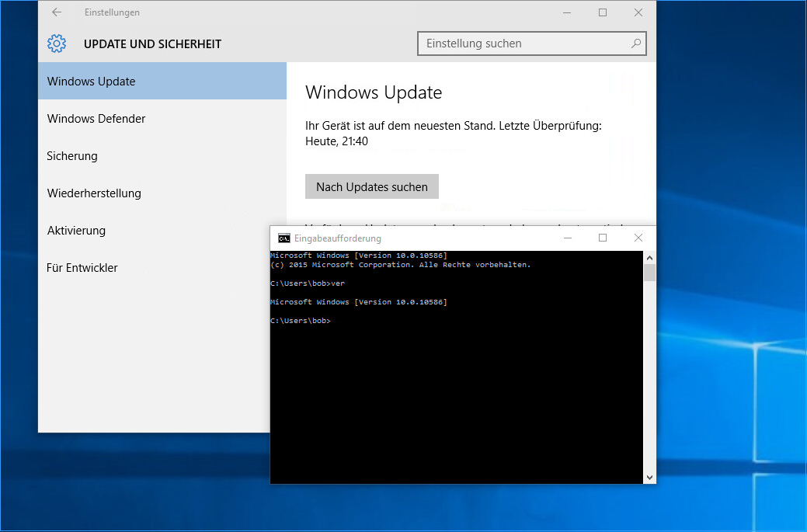This screenshot has height=532, width=807.
Task: Go back with the Einstellungen back arrow
Action: (x=57, y=12)
